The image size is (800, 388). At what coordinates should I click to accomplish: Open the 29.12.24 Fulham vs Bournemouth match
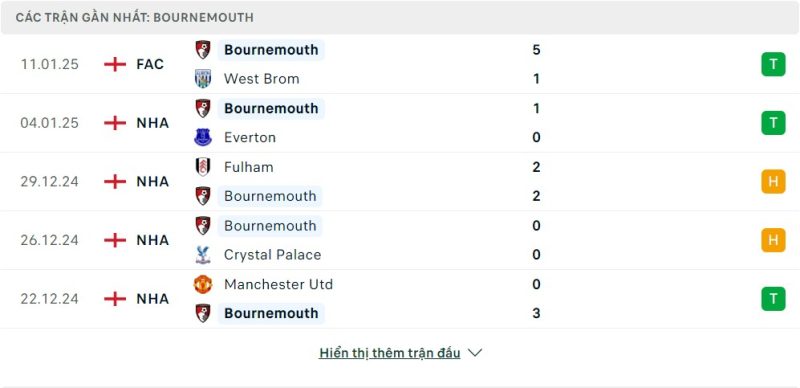click(400, 182)
